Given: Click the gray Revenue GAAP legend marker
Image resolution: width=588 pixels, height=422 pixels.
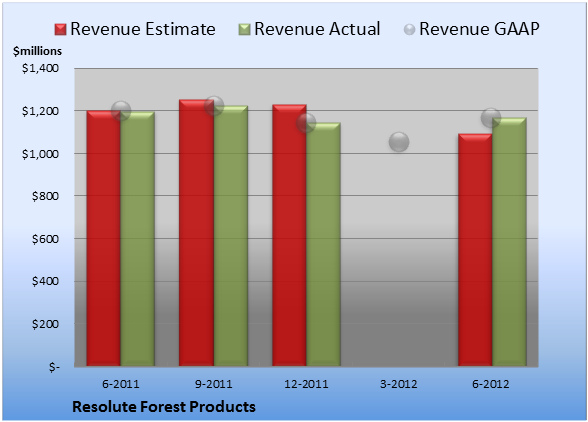Looking at the screenshot, I should pyautogui.click(x=409, y=30).
